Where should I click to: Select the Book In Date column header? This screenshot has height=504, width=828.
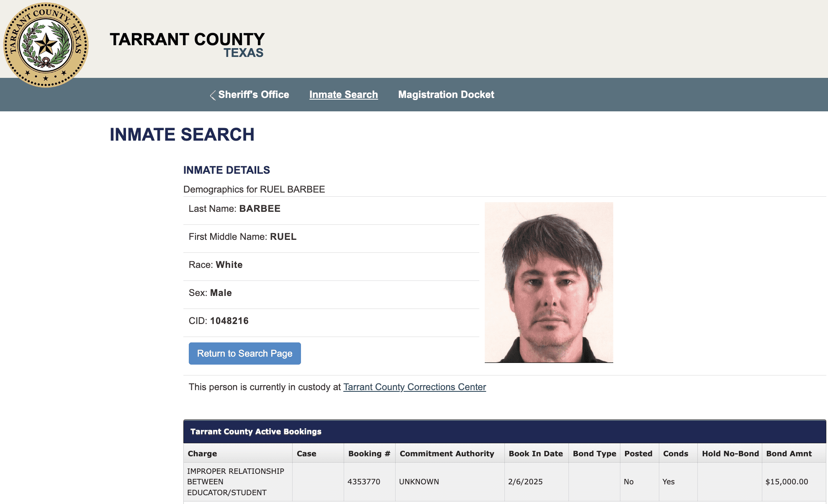pos(535,453)
